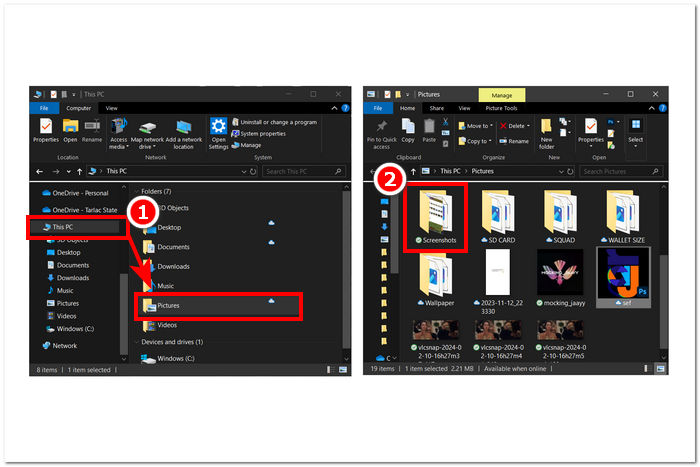Screen dimensions: 700x467
Task: Open Settings via the gear icon
Action: (219, 129)
